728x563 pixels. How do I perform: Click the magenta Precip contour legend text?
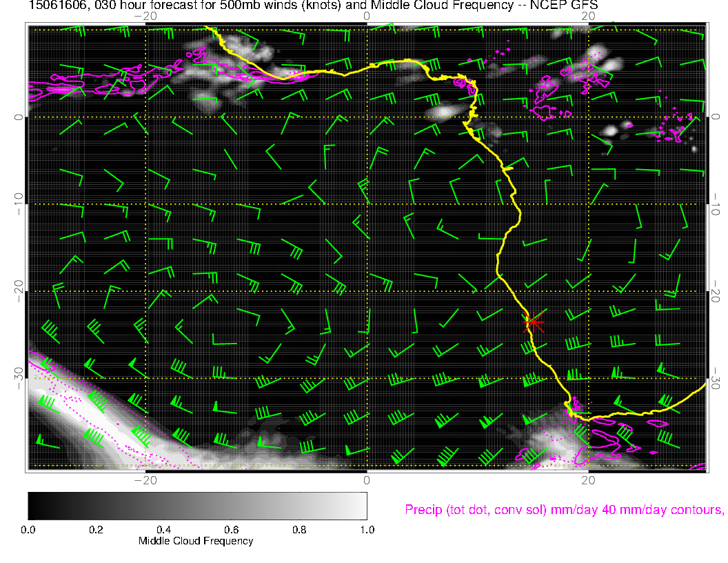tap(563, 510)
